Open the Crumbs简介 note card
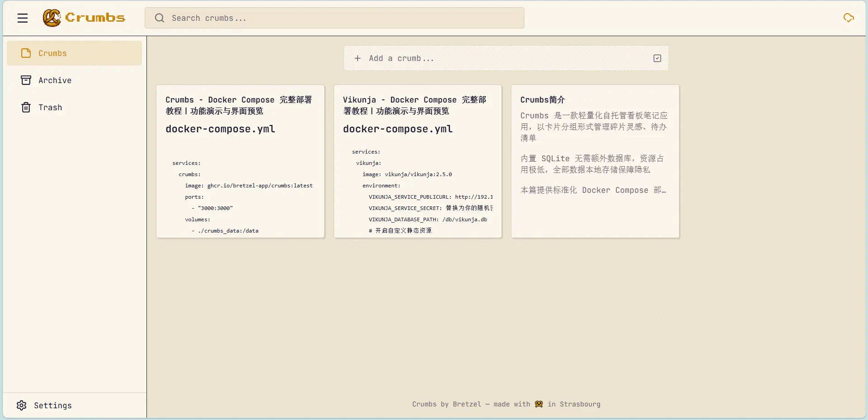This screenshot has width=868, height=420. click(x=595, y=161)
